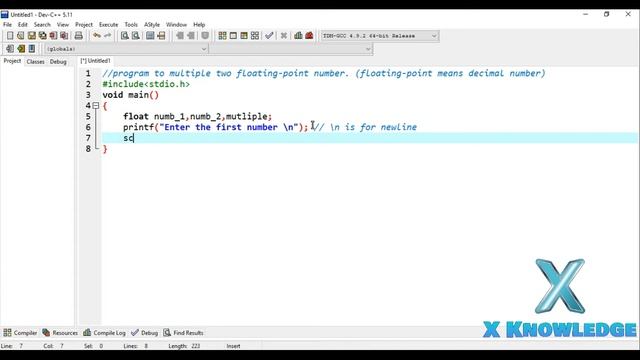Switch to the Classes side panel tab
This screenshot has width=640, height=360.
coord(36,62)
